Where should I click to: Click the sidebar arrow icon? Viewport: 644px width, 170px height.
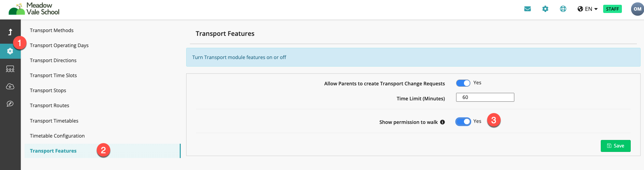point(10,32)
